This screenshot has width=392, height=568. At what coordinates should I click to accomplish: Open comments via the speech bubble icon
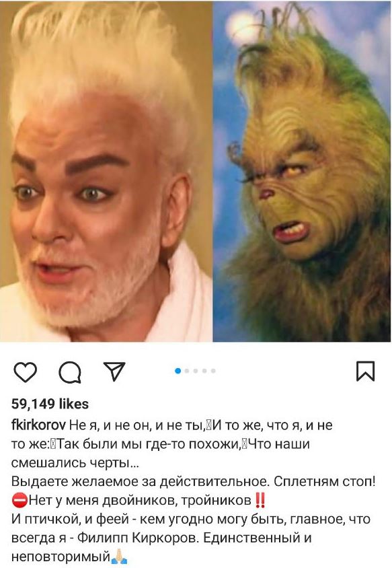[70, 372]
